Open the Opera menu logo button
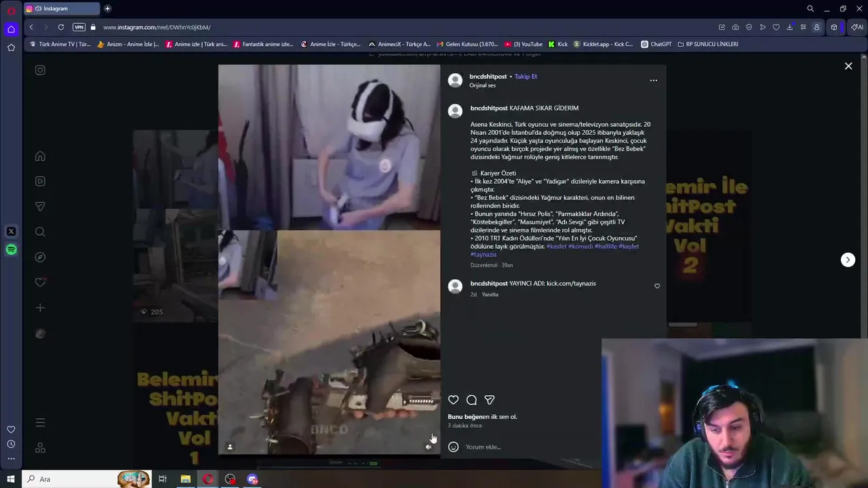Image resolution: width=868 pixels, height=488 pixels. coord(11,9)
